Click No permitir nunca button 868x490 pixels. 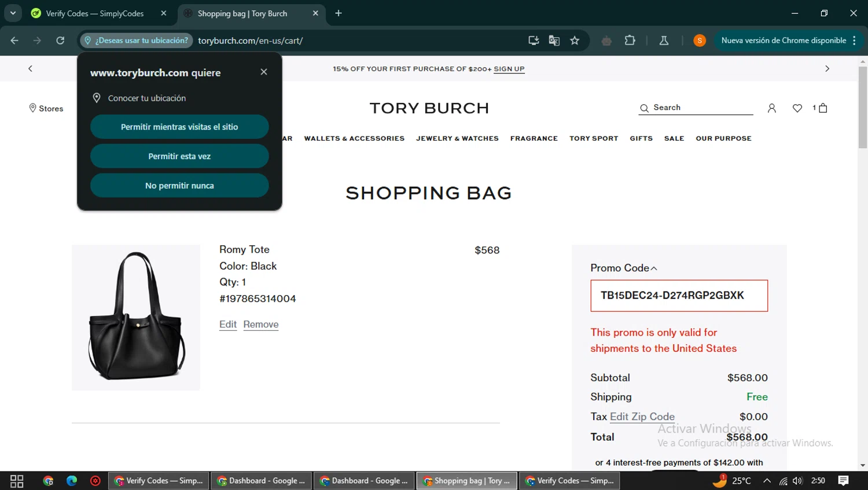coord(179,186)
